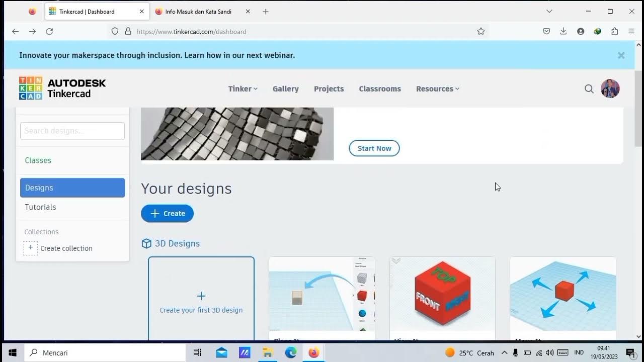The width and height of the screenshot is (644, 362).
Task: Show hidden system tray icons
Action: (x=504, y=353)
